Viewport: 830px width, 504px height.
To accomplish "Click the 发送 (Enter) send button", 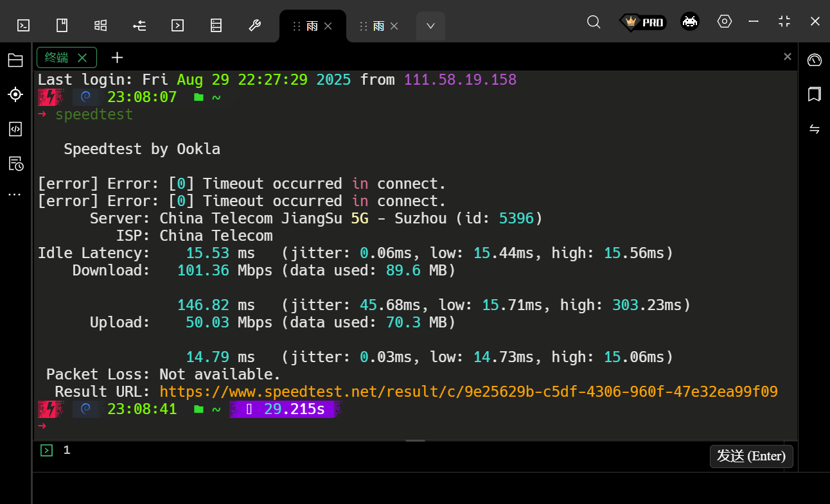I will (751, 456).
